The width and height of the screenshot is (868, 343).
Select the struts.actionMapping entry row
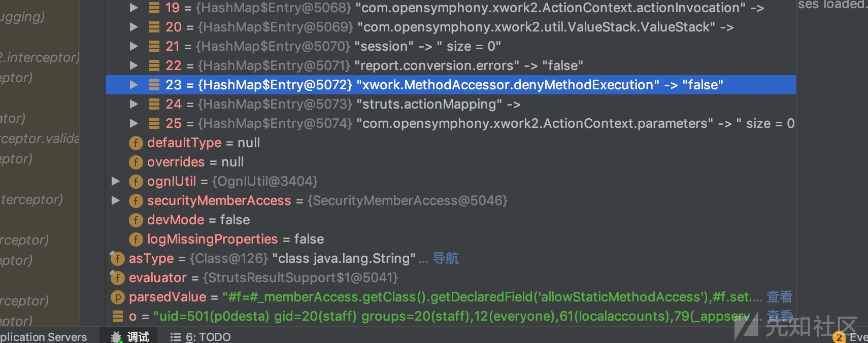[x=450, y=104]
